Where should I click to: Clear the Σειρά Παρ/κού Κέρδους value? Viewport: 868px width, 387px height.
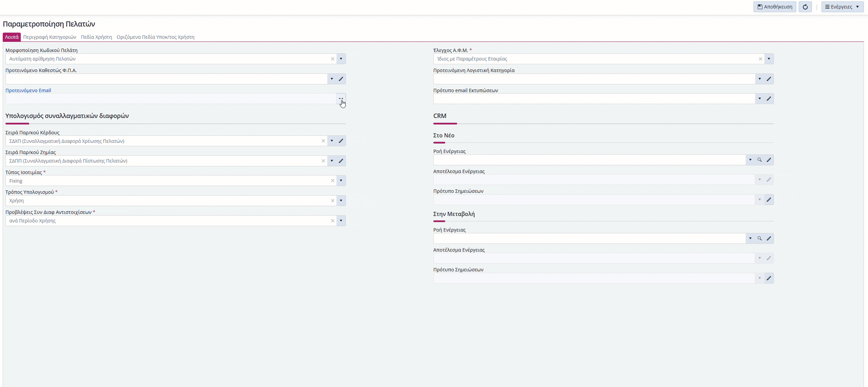[323, 141]
